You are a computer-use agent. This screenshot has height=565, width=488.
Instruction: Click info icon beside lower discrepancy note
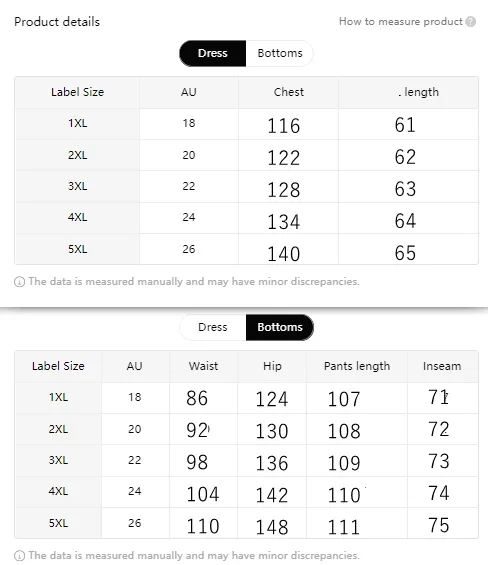(19, 556)
